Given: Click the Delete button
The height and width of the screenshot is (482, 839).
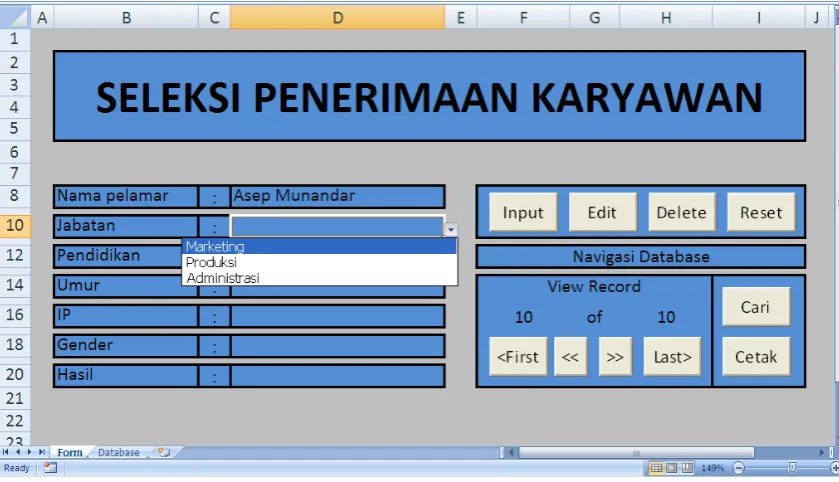Looking at the screenshot, I should pyautogui.click(x=682, y=212).
